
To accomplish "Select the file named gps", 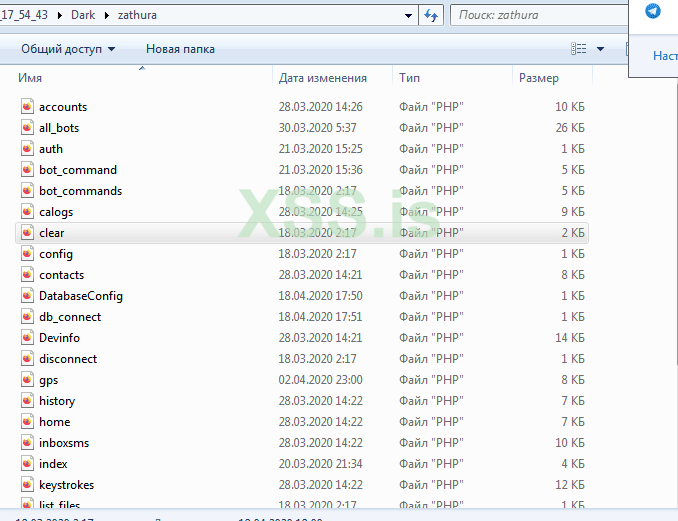I will click(x=48, y=380).
